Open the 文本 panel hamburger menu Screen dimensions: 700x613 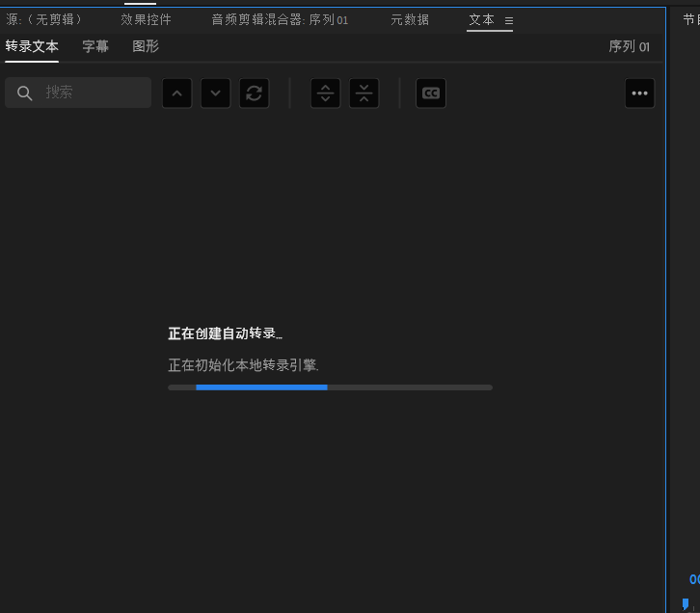pos(509,20)
